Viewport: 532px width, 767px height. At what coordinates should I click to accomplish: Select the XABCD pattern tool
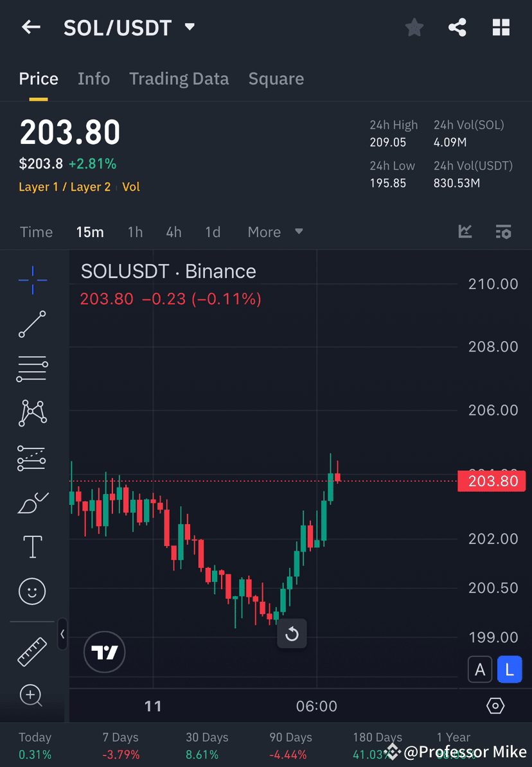coord(32,413)
